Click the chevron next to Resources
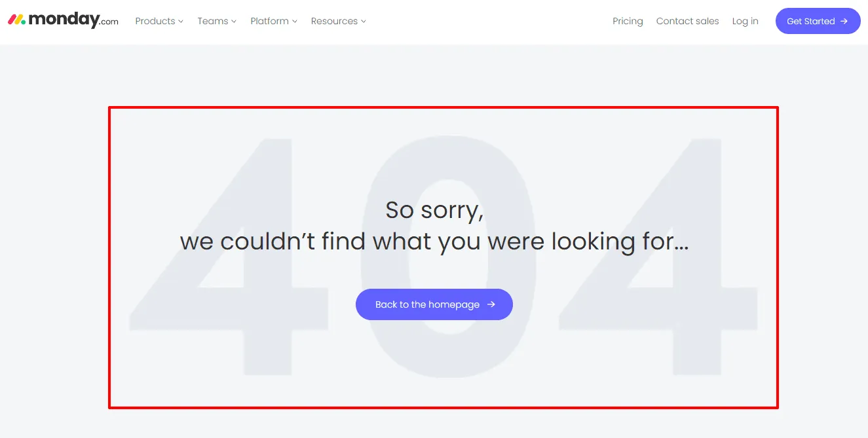This screenshot has height=438, width=868. click(x=363, y=21)
